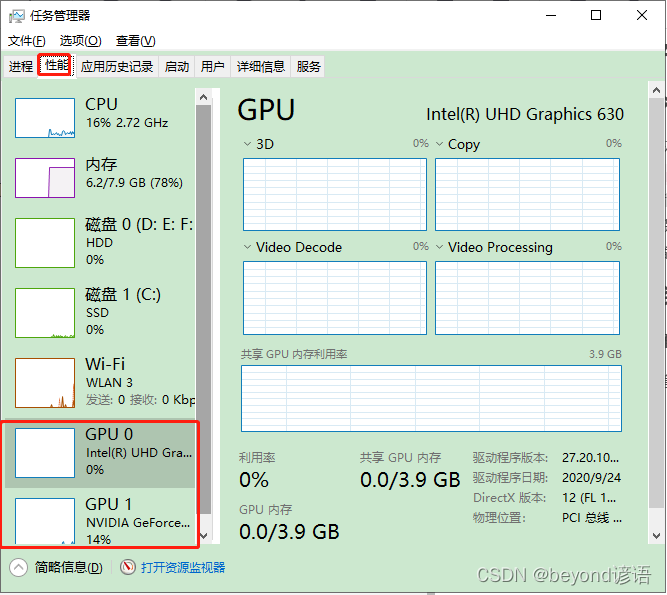Click the 3.9 GB shared memory limit label

click(x=605, y=354)
